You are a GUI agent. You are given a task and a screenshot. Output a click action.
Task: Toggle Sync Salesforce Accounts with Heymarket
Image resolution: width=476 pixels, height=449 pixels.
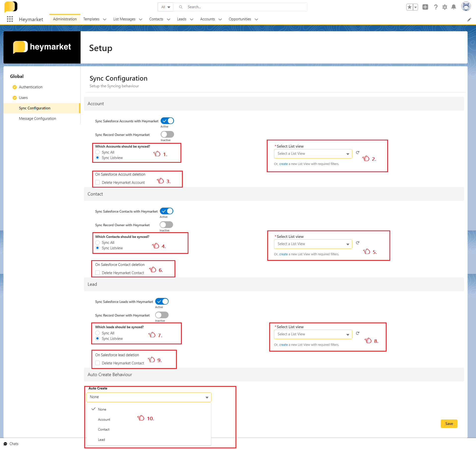click(167, 121)
